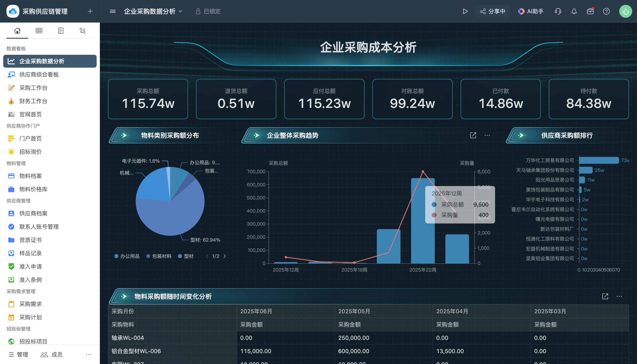This screenshot has height=364, width=637.
Task: Toggle 办公用品 legend item in pie chart
Action: pyautogui.click(x=127, y=256)
